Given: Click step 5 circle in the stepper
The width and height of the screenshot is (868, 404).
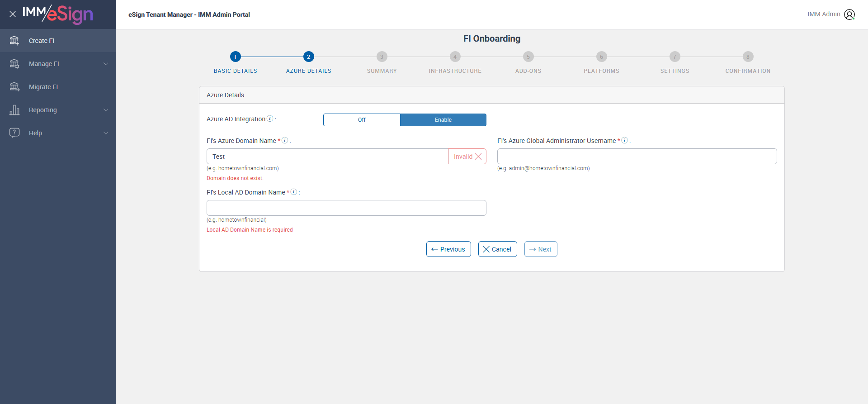Looking at the screenshot, I should pos(528,57).
